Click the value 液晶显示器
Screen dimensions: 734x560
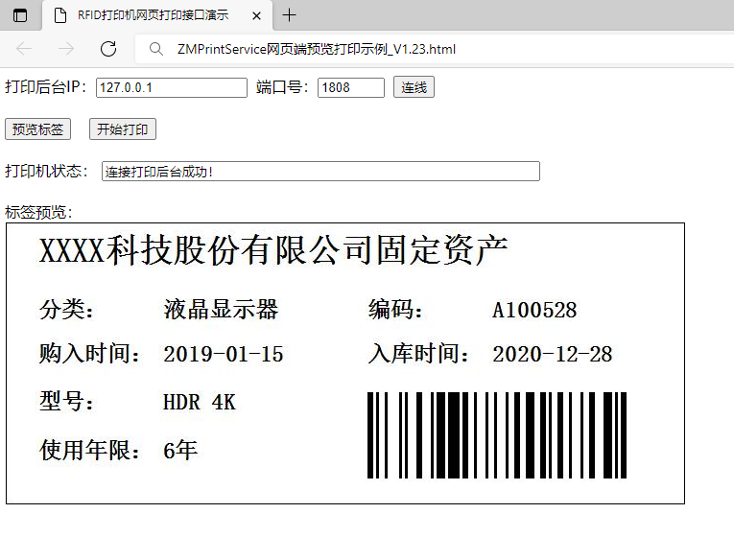221,309
